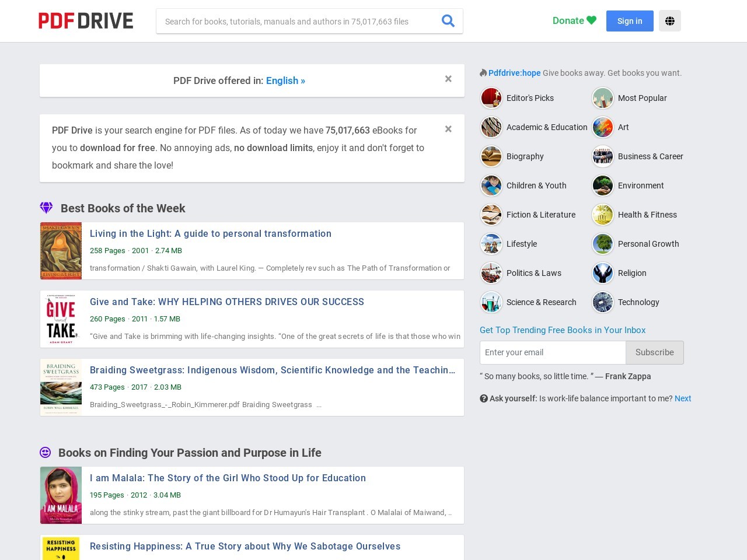Click the Fiction & Literature icon
747x560 pixels.
point(491,215)
